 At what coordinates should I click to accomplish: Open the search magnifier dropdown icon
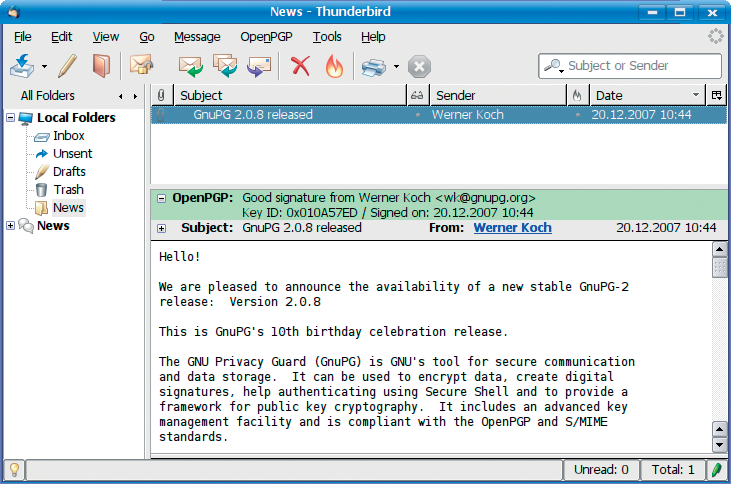tap(554, 66)
